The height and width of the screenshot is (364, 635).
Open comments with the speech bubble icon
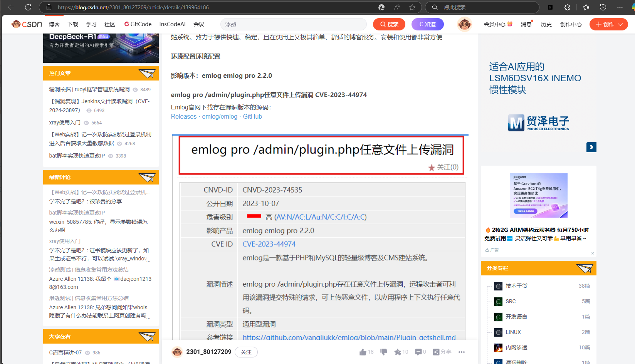[418, 352]
